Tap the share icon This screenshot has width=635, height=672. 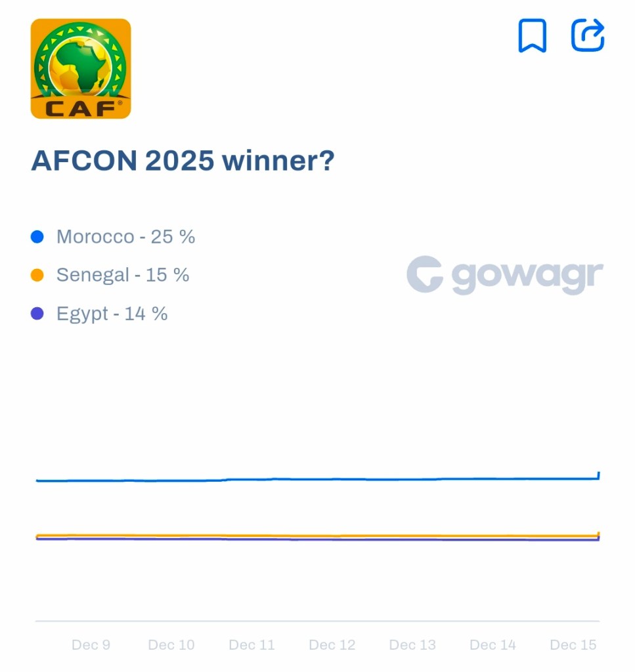[x=587, y=35]
